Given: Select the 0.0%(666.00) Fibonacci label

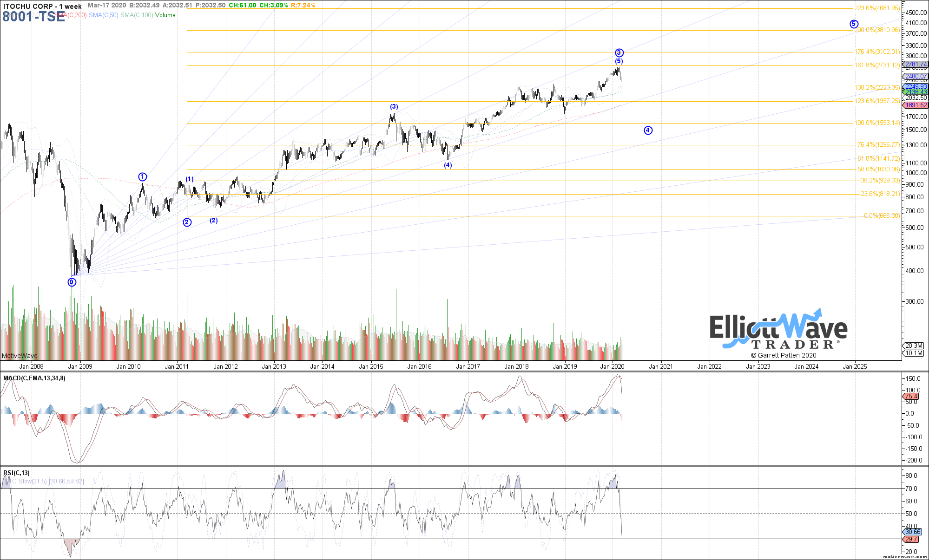Looking at the screenshot, I should tap(882, 215).
